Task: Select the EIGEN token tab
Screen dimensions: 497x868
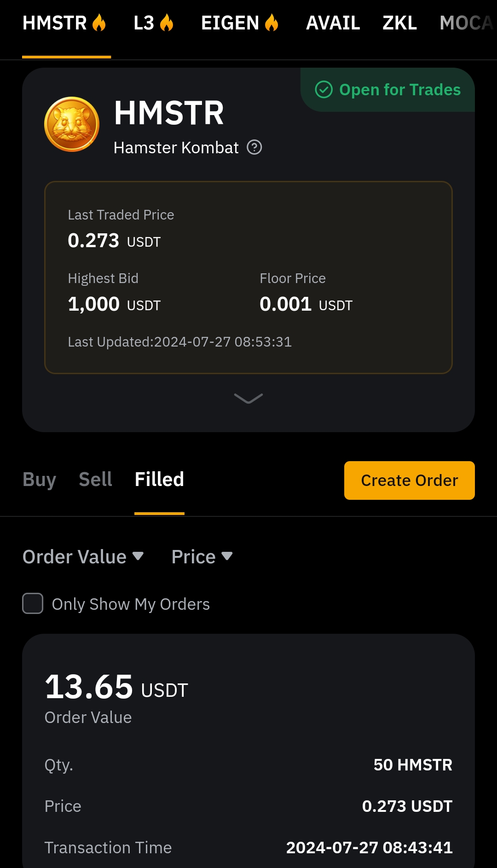Action: pyautogui.click(x=230, y=23)
